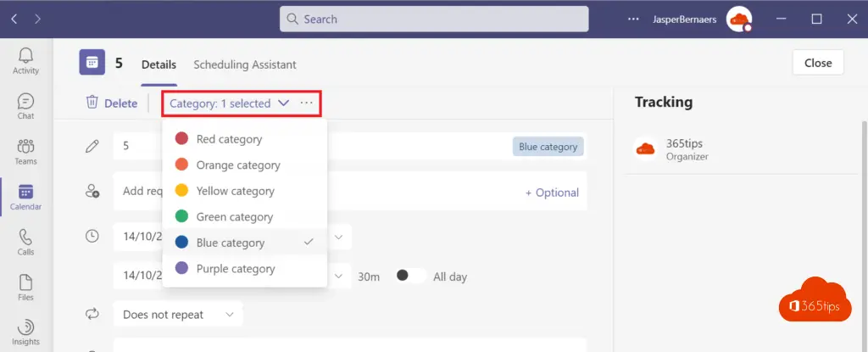Click the + Optional link
This screenshot has width=868, height=352.
[x=552, y=193]
